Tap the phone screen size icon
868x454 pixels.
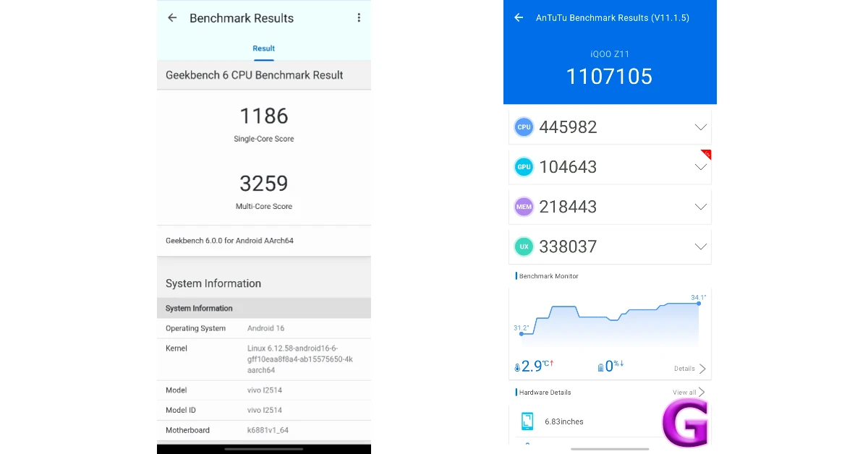pyautogui.click(x=527, y=421)
